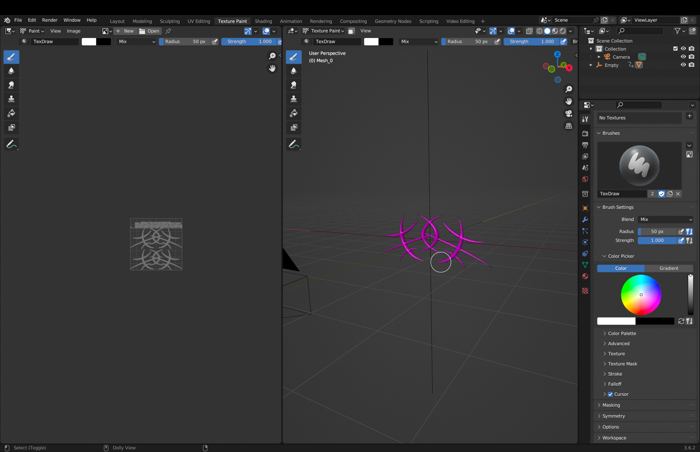Expand the Symmetry section

pos(613,416)
